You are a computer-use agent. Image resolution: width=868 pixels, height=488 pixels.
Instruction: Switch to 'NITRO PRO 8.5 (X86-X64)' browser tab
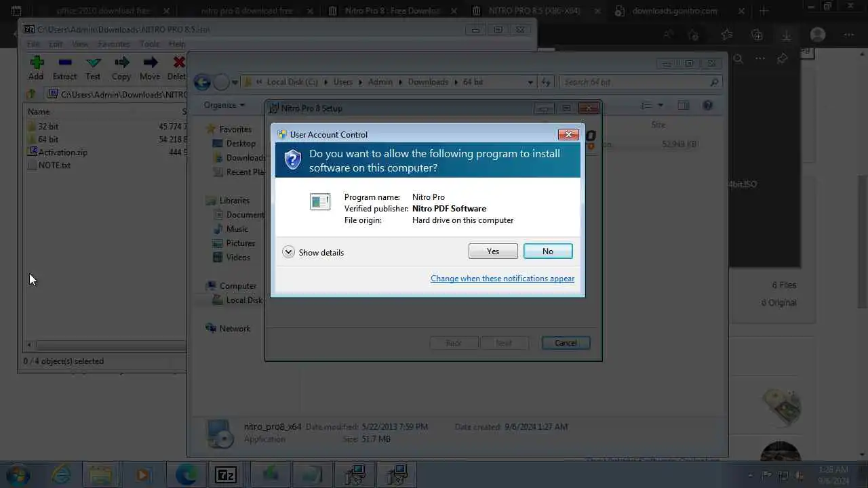click(534, 11)
